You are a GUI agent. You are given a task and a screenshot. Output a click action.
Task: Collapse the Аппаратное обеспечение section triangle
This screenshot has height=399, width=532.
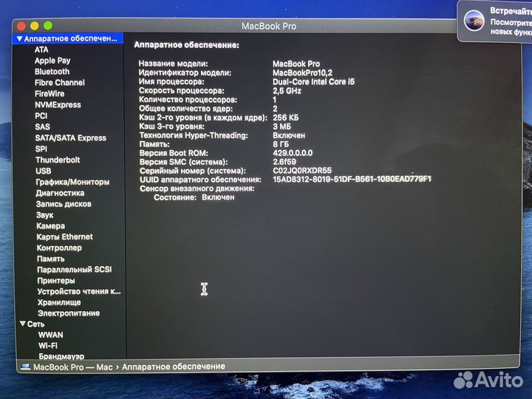pos(20,38)
